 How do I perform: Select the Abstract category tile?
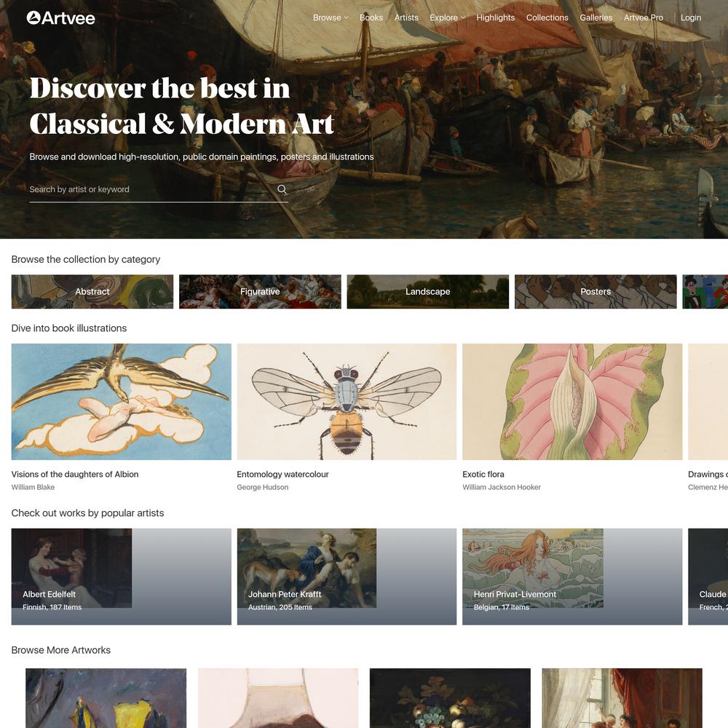tap(92, 292)
